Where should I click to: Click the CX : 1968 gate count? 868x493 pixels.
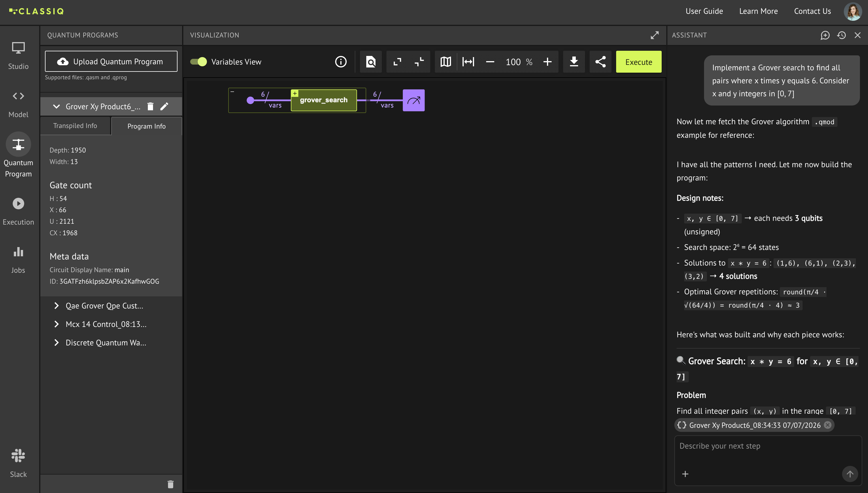[x=64, y=233]
